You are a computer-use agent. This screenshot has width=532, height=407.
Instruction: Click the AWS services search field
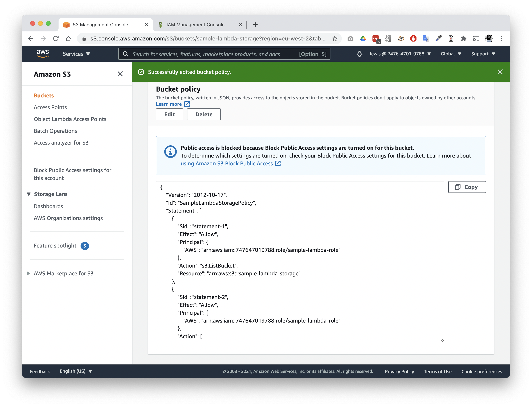click(224, 54)
